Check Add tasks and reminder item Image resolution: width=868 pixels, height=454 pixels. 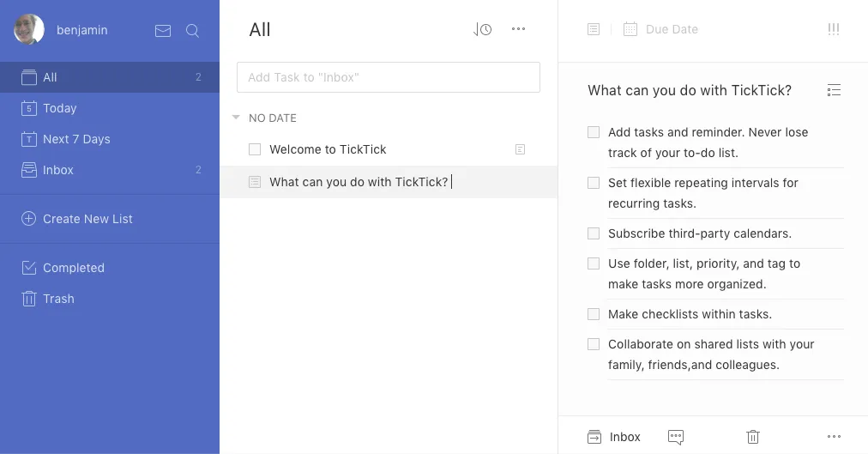594,132
